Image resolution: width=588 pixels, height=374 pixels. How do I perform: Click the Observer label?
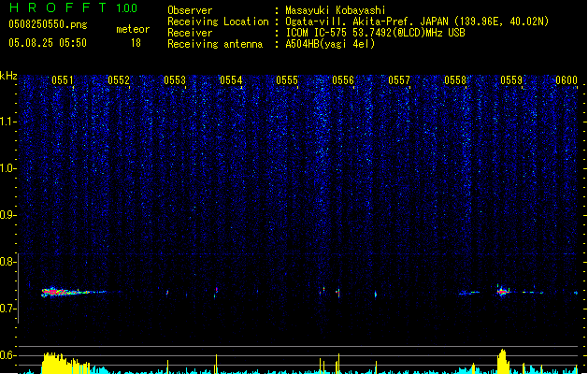pos(190,10)
